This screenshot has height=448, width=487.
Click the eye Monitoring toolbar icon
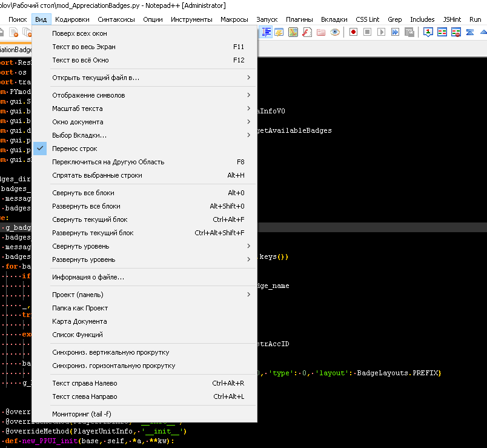click(335, 32)
